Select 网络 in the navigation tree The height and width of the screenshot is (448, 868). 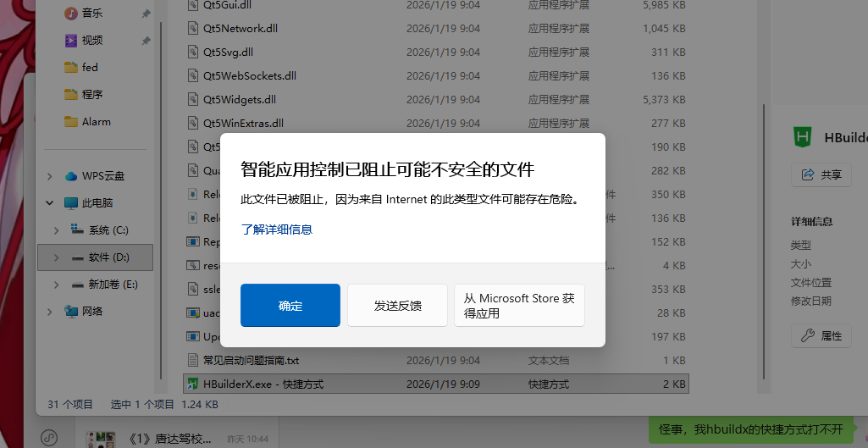coord(92,311)
